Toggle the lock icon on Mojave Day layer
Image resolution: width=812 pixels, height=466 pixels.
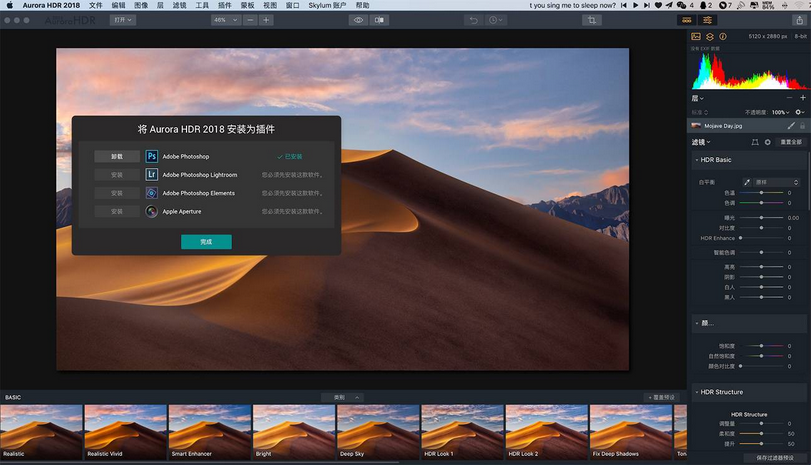click(802, 126)
